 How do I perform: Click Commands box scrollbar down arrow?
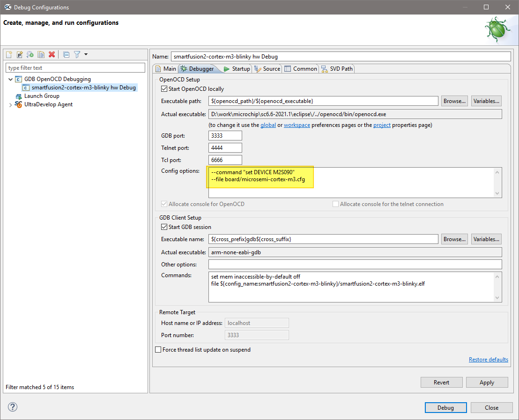click(497, 297)
